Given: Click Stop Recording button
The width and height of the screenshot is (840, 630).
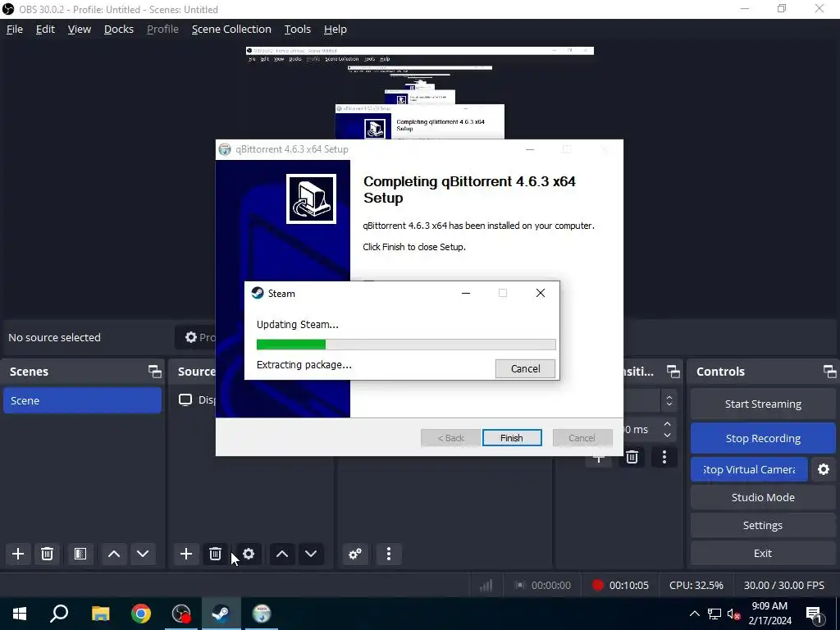Looking at the screenshot, I should (x=763, y=438).
